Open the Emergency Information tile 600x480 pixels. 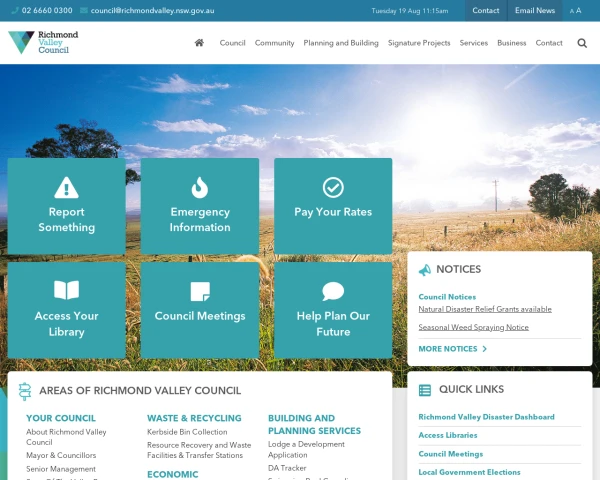pyautogui.click(x=200, y=206)
